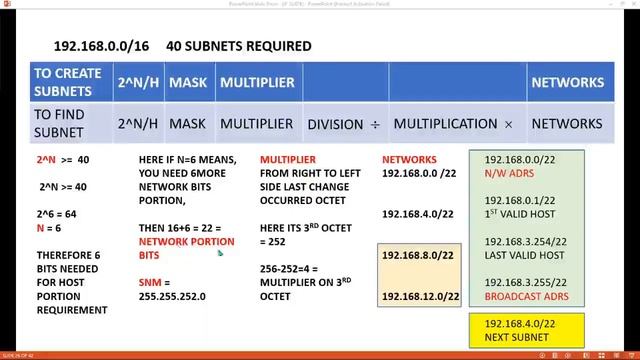Viewport: 640px width, 360px height.
Task: Click the PowerPoint app icon in title bar
Action: point(7,4)
